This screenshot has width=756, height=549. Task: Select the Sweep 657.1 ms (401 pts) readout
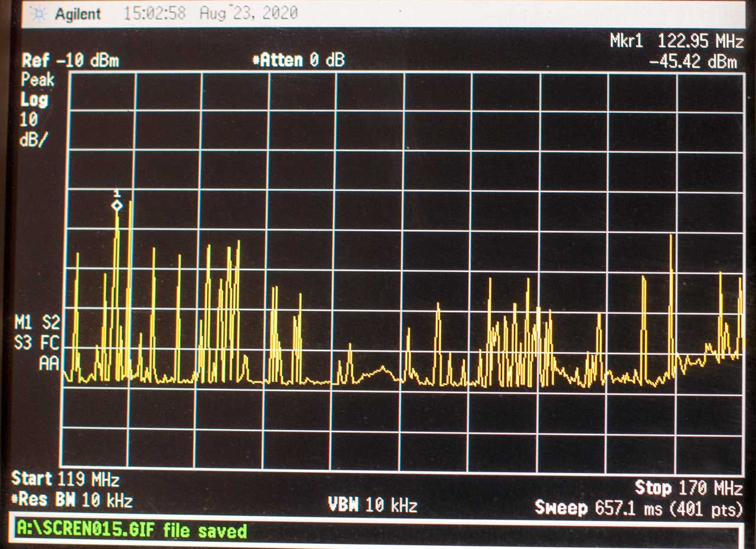tap(638, 508)
